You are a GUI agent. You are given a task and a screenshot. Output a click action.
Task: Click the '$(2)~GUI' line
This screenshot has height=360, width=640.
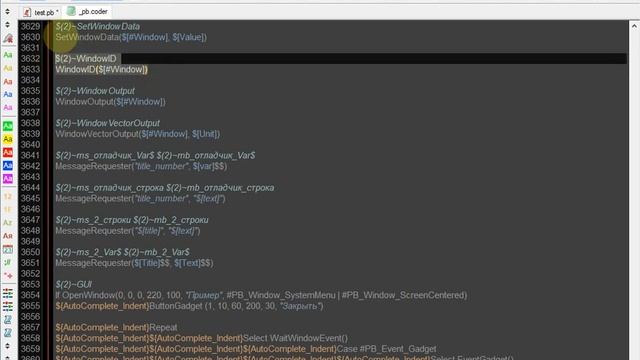point(73,284)
